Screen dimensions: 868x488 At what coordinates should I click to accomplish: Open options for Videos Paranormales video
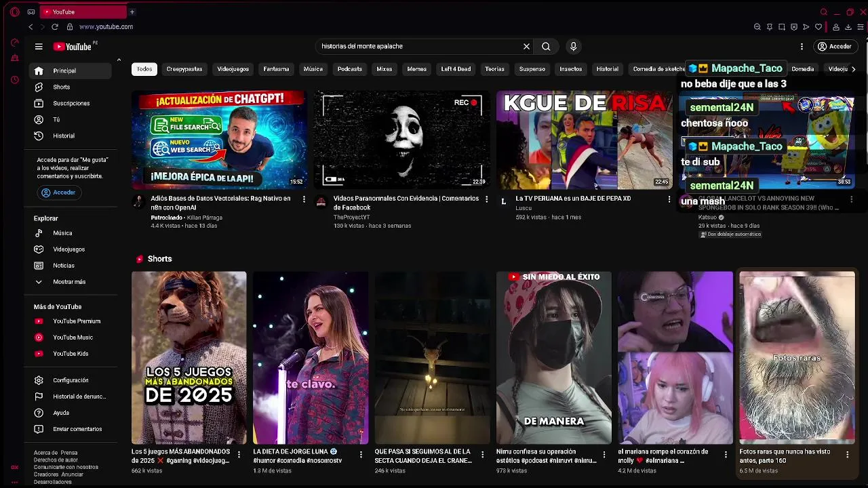tap(486, 199)
